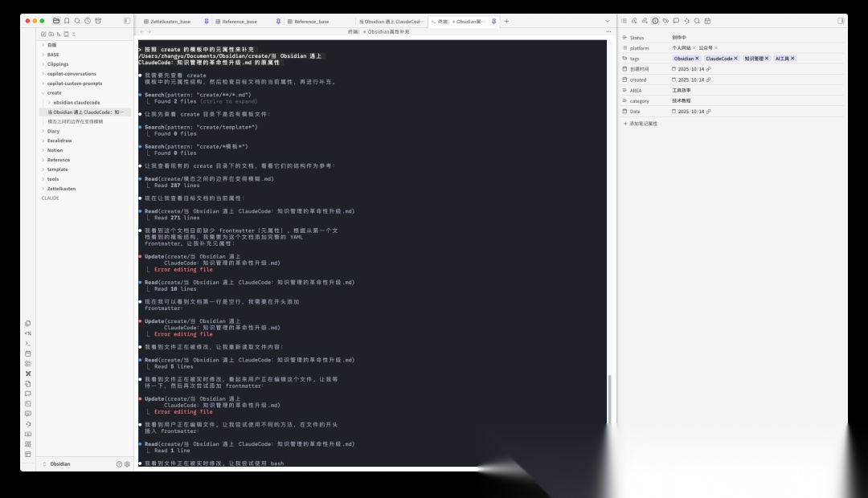Switch to the second Reference_base tab
This screenshot has width=868, height=498.
coord(311,22)
